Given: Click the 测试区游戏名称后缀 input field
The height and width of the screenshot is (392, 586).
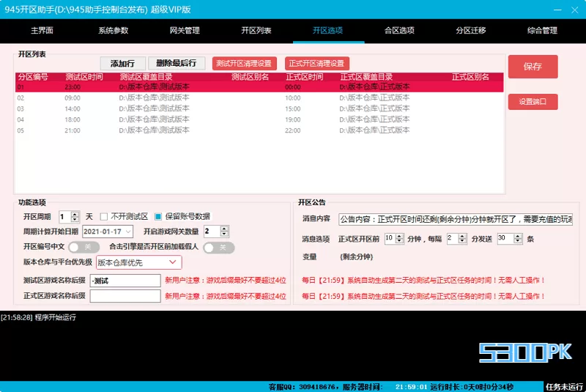Looking at the screenshot, I should (125, 281).
